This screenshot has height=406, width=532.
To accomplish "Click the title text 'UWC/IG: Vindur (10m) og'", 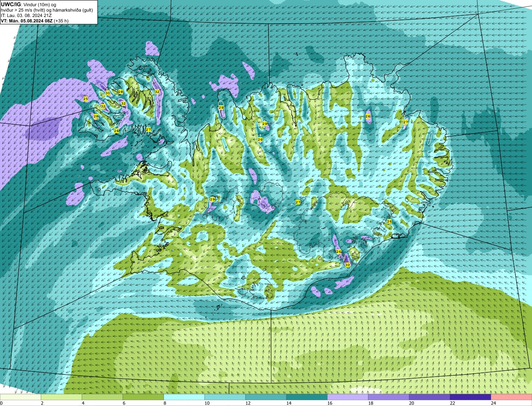I will (x=29, y=4).
